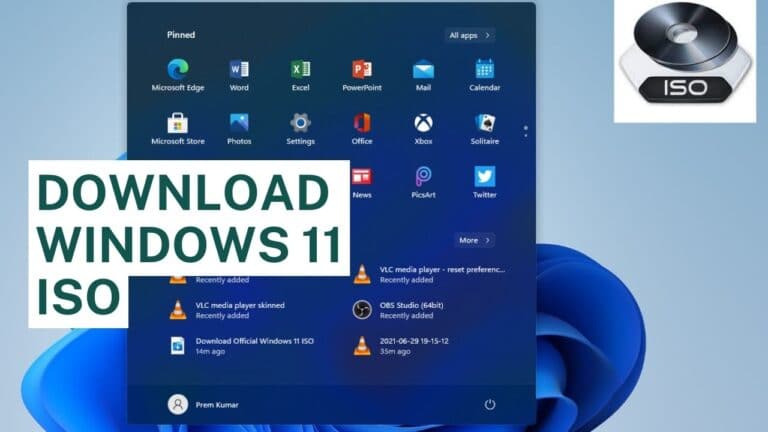Open Excel pinned app
This screenshot has height=432, width=768.
(x=300, y=75)
